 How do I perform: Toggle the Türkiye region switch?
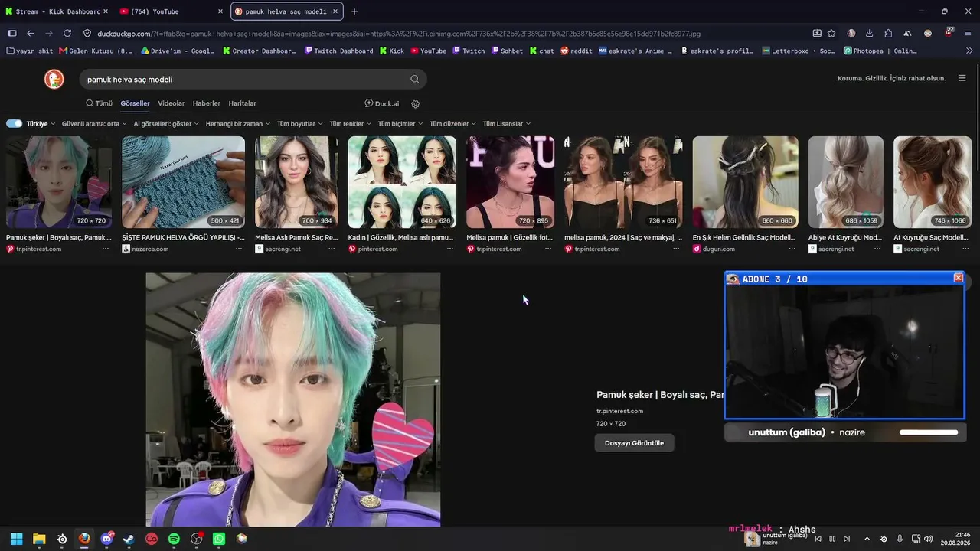15,123
